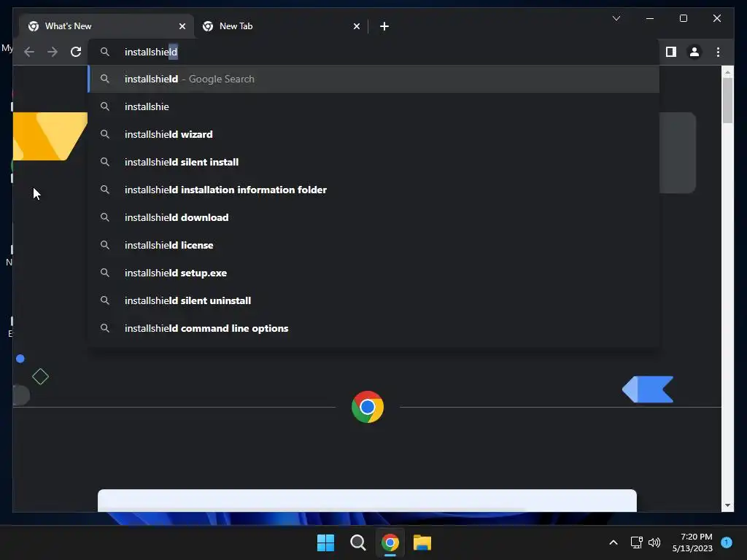747x560 pixels.
Task: Open volume tray icon
Action: (654, 542)
